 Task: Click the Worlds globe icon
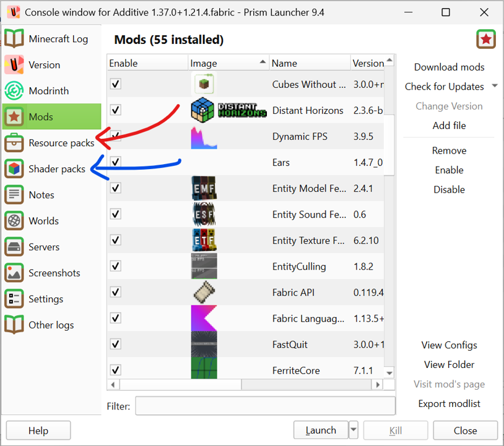point(14,221)
